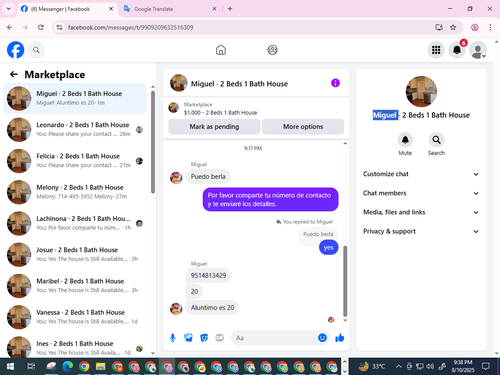Expand Chat members section
Image resolution: width=500 pixels, height=375 pixels.
tap(421, 193)
